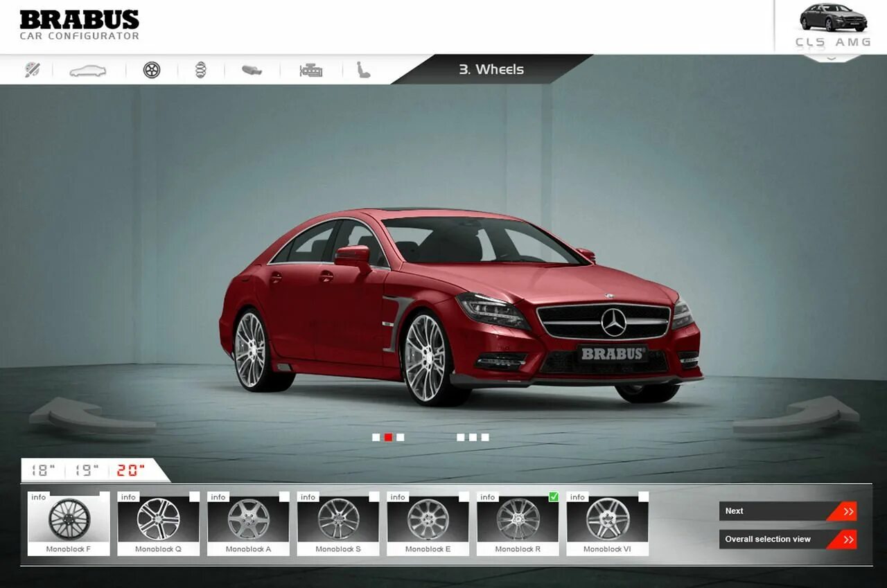
Task: Tick the Monoblock E checkbox
Action: [x=464, y=497]
